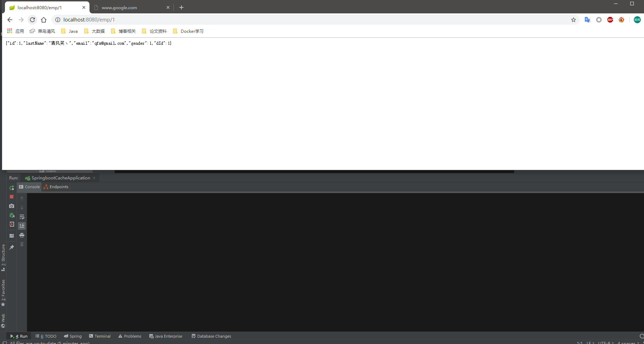Open the 博客相关 bookmarks folder

click(123, 31)
